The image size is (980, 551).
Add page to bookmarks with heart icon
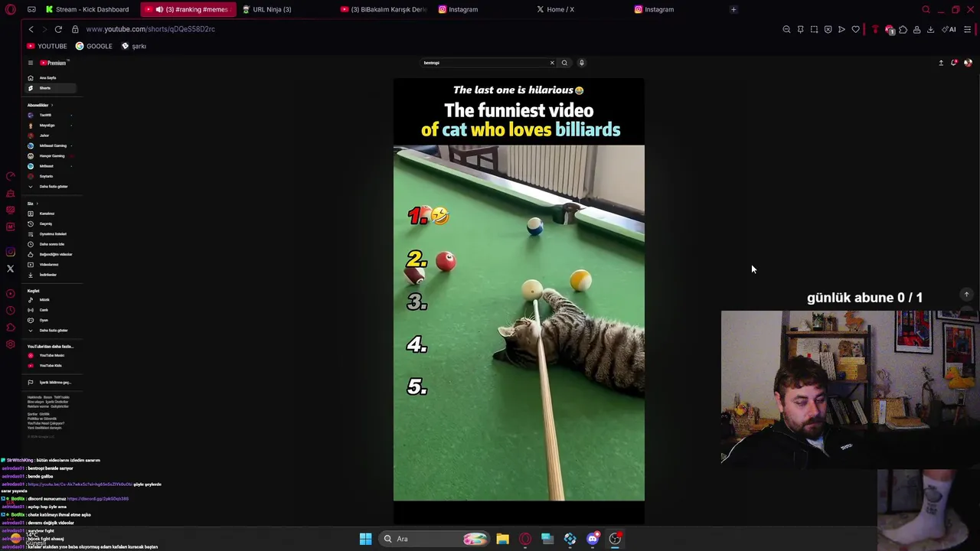click(x=855, y=29)
